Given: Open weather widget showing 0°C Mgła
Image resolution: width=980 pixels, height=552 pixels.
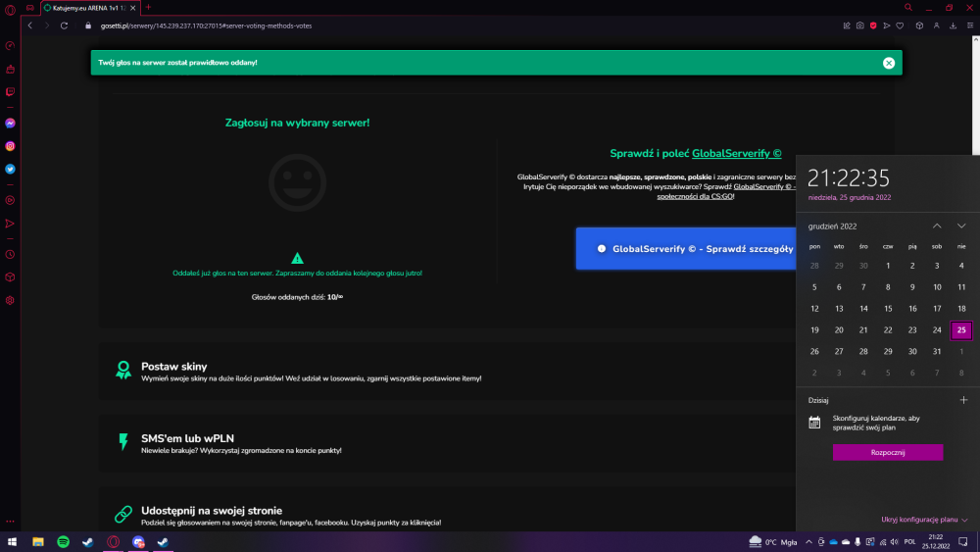Looking at the screenshot, I should pos(773,542).
